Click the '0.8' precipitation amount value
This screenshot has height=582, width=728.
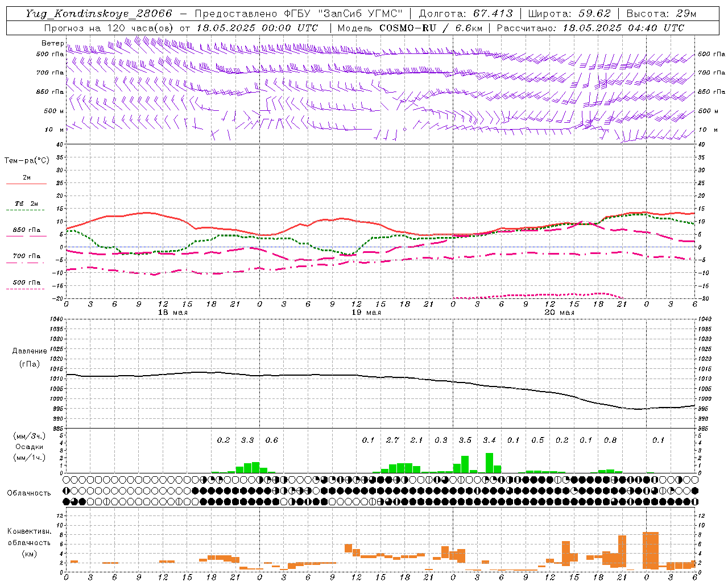(610, 440)
